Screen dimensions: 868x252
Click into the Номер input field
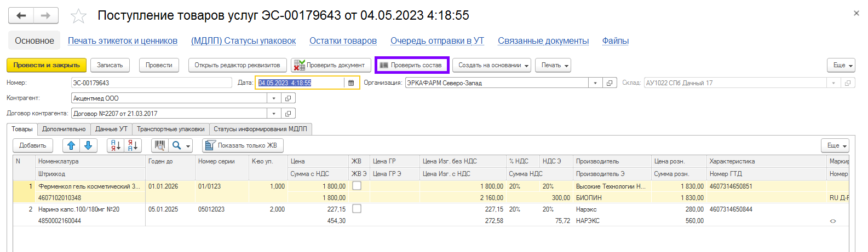pos(152,83)
